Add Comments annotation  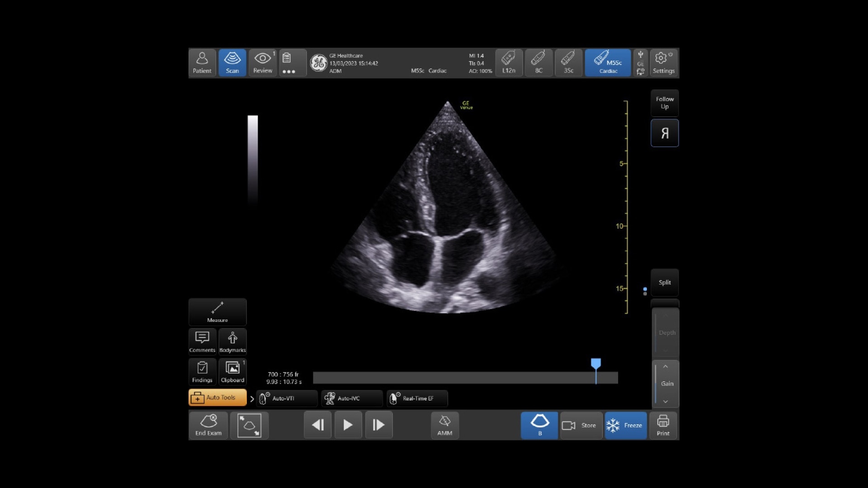[x=202, y=342]
